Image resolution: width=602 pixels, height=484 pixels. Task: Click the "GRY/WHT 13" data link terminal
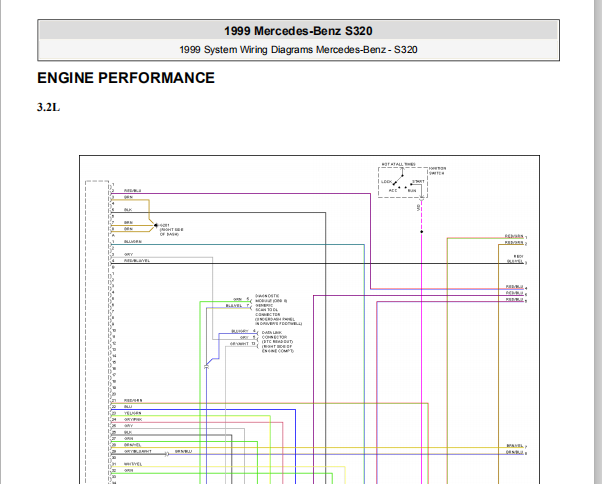point(243,344)
